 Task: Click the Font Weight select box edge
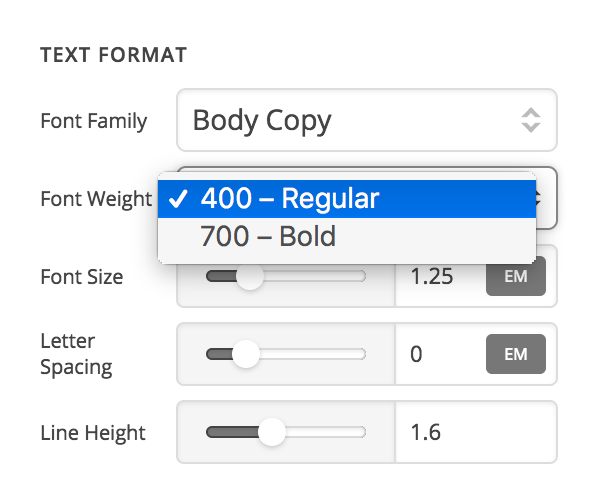(547, 198)
